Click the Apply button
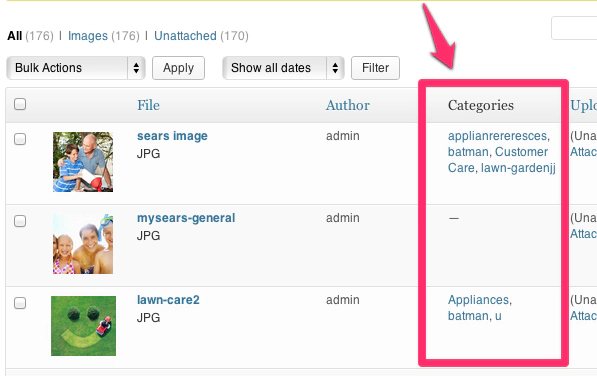The height and width of the screenshot is (376, 597). [178, 68]
